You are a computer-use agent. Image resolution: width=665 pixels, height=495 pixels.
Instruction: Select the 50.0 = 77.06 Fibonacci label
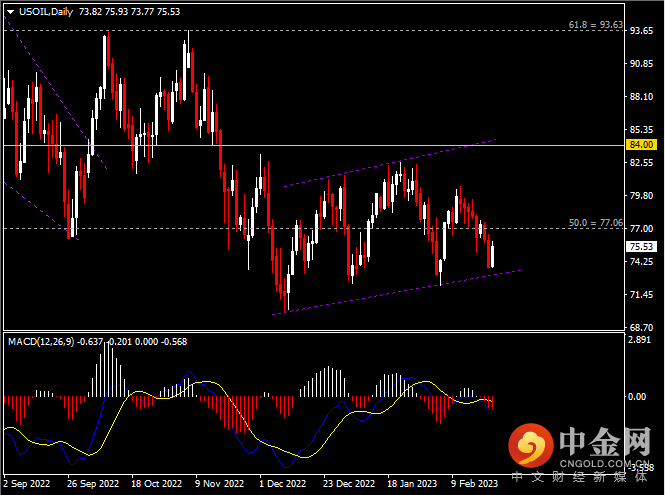point(594,222)
